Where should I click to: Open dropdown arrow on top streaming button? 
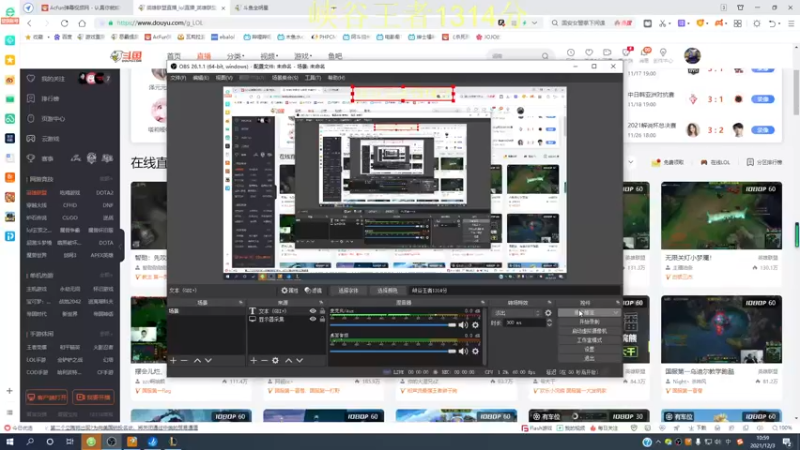616,313
